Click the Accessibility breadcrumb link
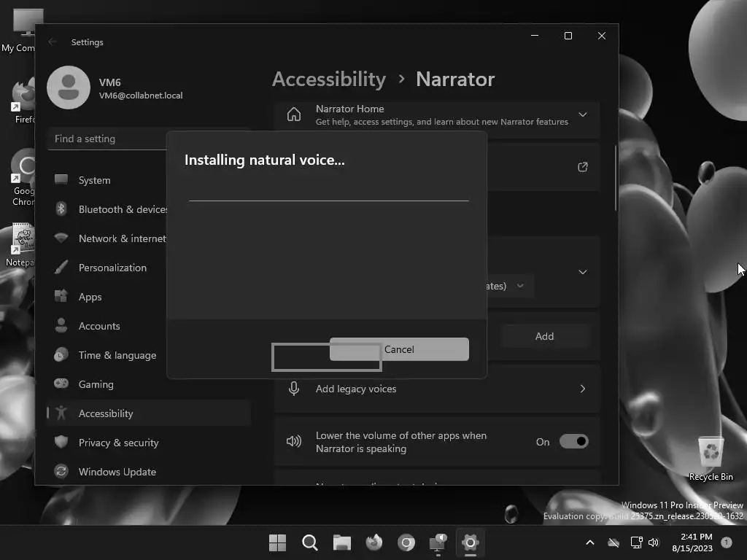Image resolution: width=747 pixels, height=560 pixels. pyautogui.click(x=329, y=79)
